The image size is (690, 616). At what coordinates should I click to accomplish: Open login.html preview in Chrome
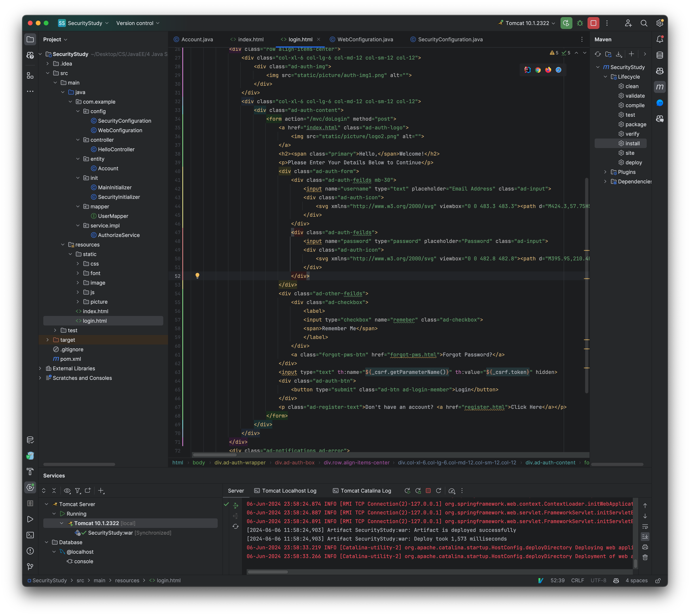pyautogui.click(x=538, y=70)
